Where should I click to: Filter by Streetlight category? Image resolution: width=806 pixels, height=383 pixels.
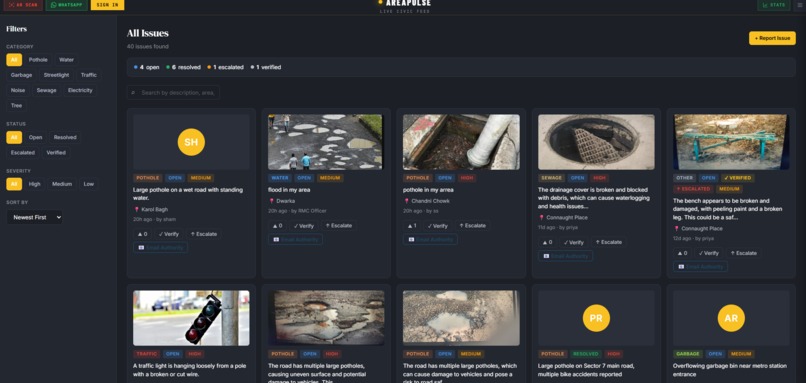(57, 75)
